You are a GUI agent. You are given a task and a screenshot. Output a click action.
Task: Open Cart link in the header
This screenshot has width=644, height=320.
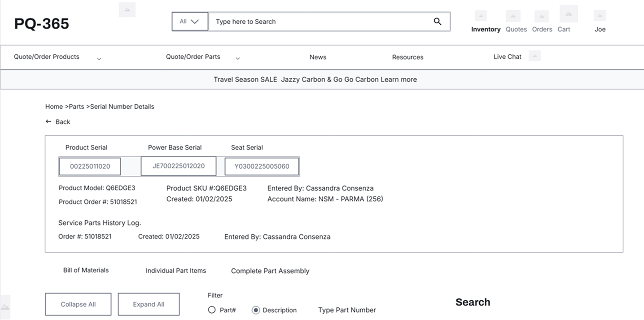[564, 29]
